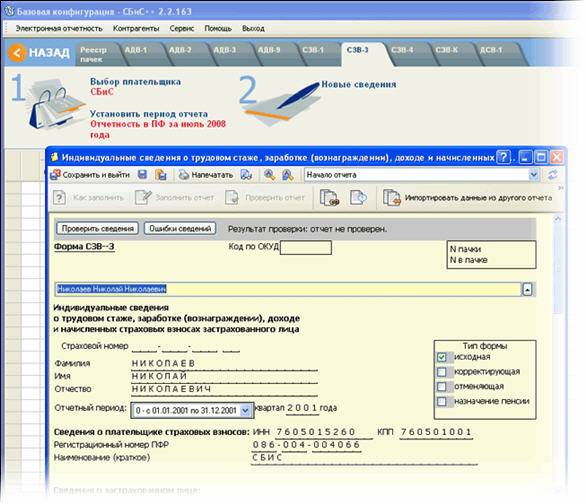Click the pen illustration at step 2

click(282, 103)
